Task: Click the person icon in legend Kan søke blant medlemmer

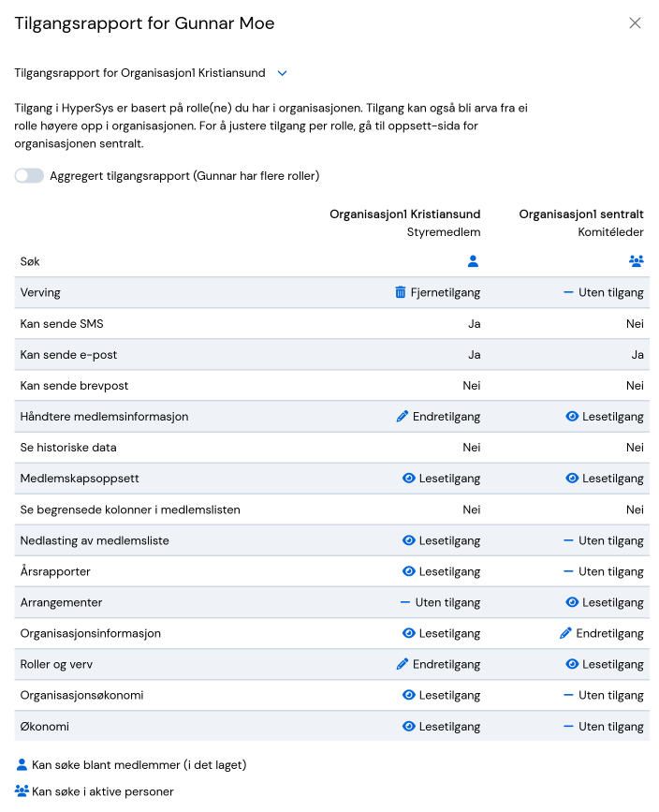Action: tap(22, 765)
